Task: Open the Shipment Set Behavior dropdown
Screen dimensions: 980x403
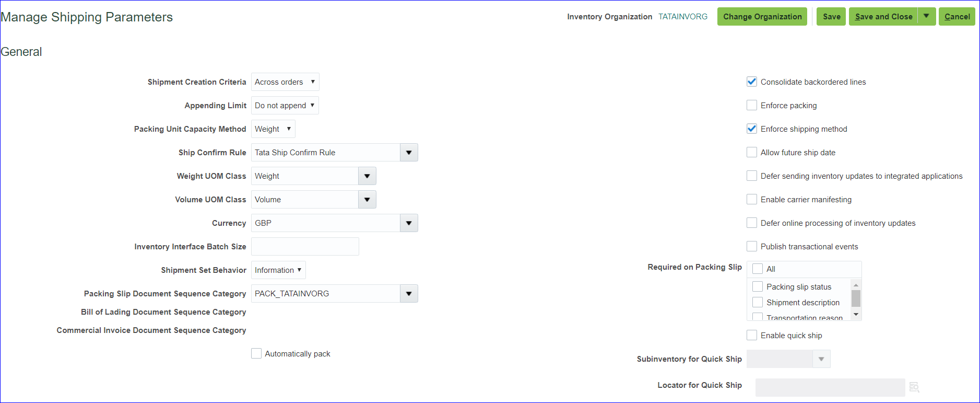Action: [x=278, y=270]
